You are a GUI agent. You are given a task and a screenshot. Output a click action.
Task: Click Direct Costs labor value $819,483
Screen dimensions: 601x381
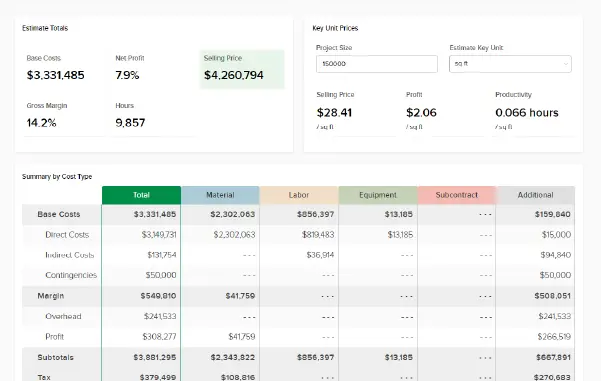(x=318, y=235)
